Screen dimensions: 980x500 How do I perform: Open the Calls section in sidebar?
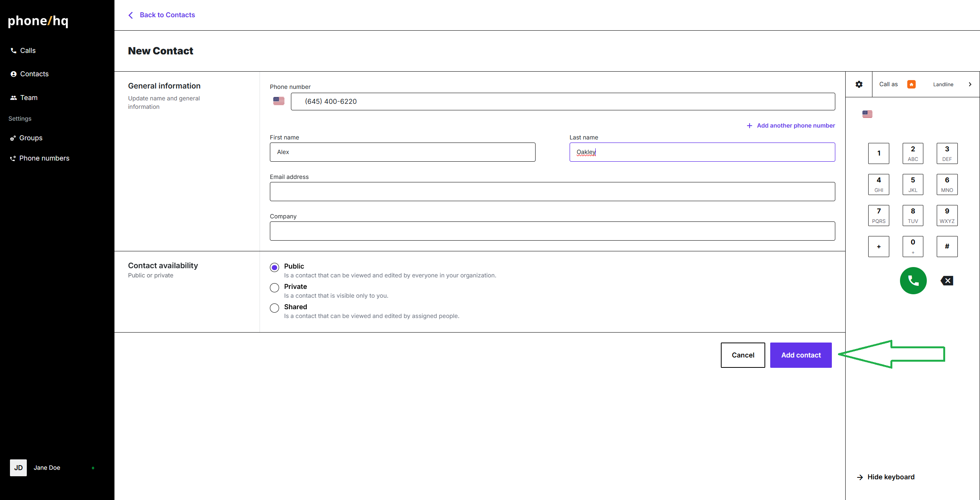pos(28,51)
